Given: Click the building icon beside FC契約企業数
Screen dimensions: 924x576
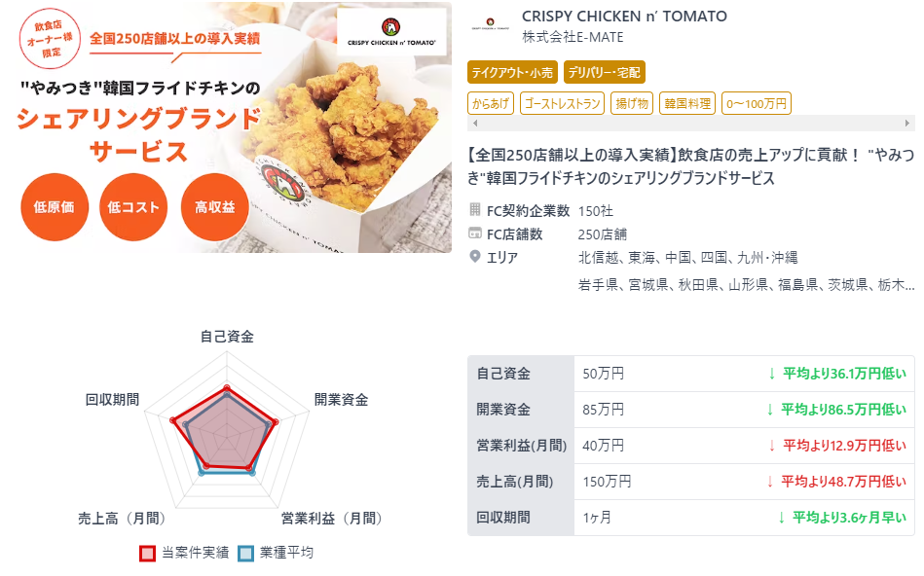Looking at the screenshot, I should tap(475, 209).
